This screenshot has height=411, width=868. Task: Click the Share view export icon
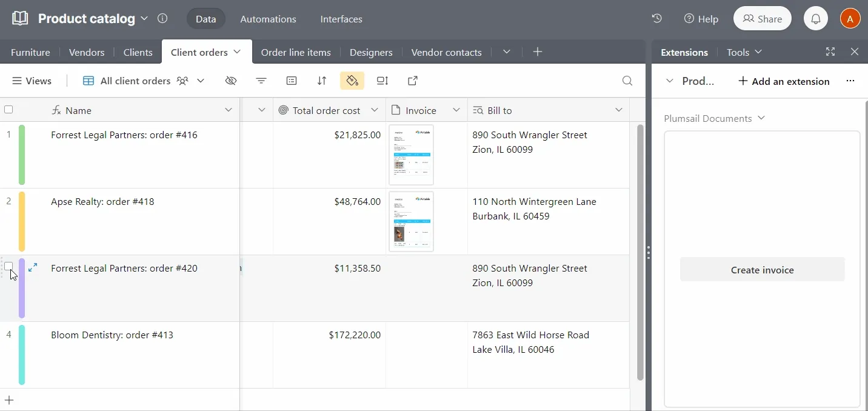pos(413,81)
